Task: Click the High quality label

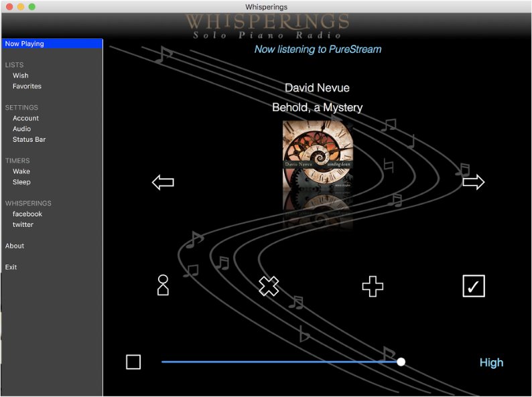Action: pyautogui.click(x=491, y=362)
